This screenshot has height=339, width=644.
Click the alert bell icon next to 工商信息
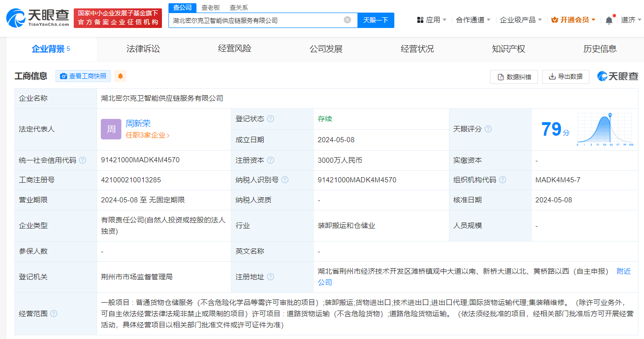click(121, 76)
